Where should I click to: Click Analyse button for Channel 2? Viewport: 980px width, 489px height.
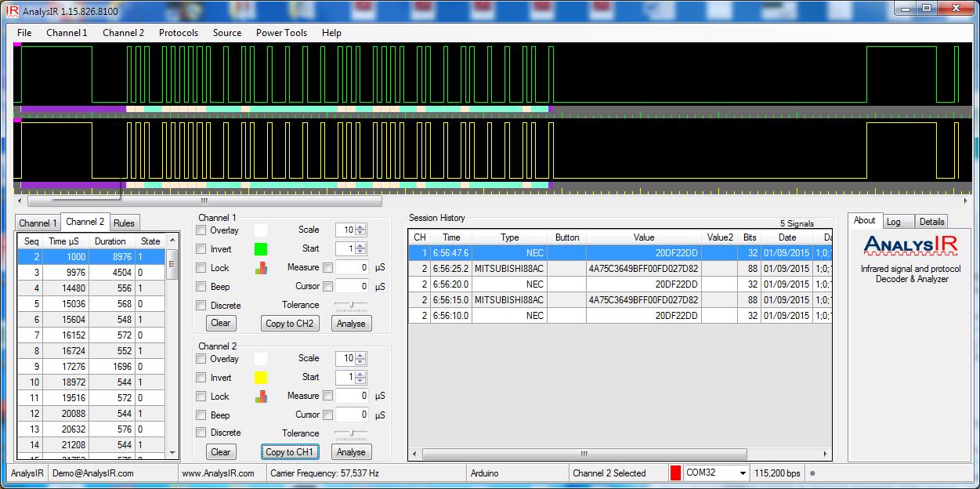click(350, 452)
